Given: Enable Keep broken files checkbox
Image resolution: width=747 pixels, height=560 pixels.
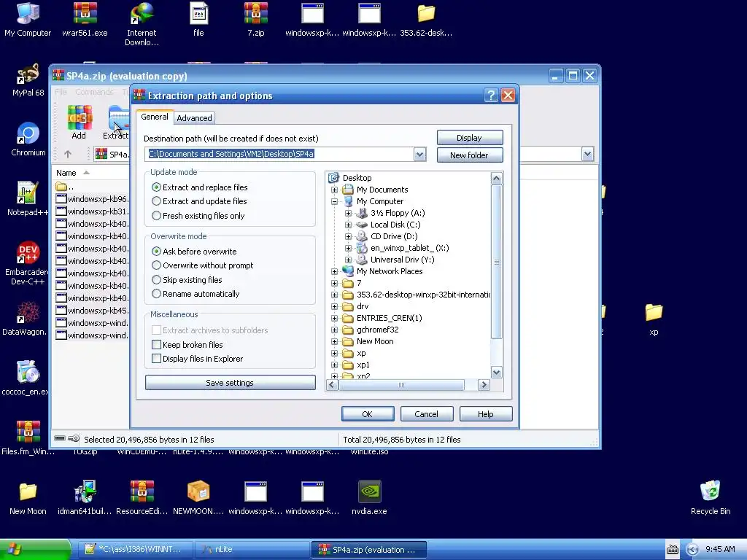Looking at the screenshot, I should [x=156, y=344].
